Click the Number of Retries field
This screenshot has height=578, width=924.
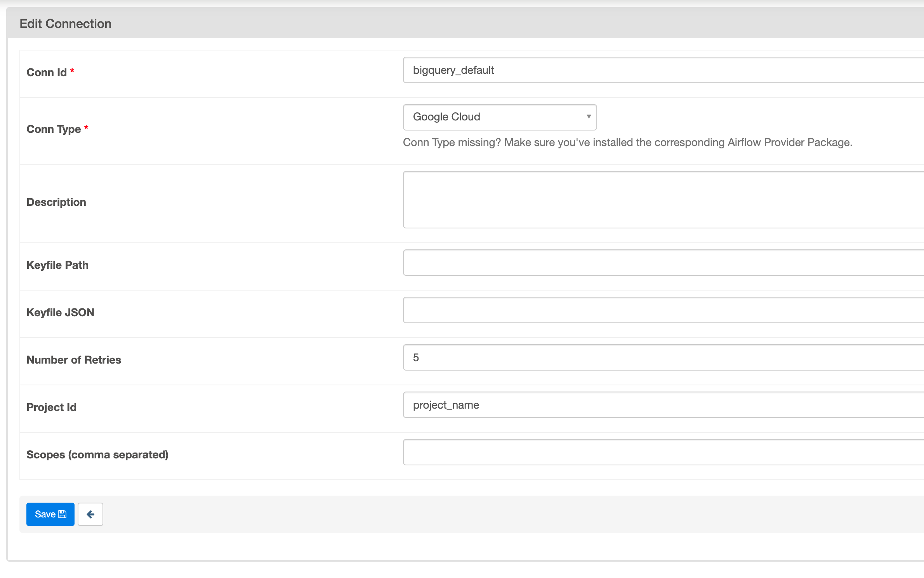coord(663,357)
